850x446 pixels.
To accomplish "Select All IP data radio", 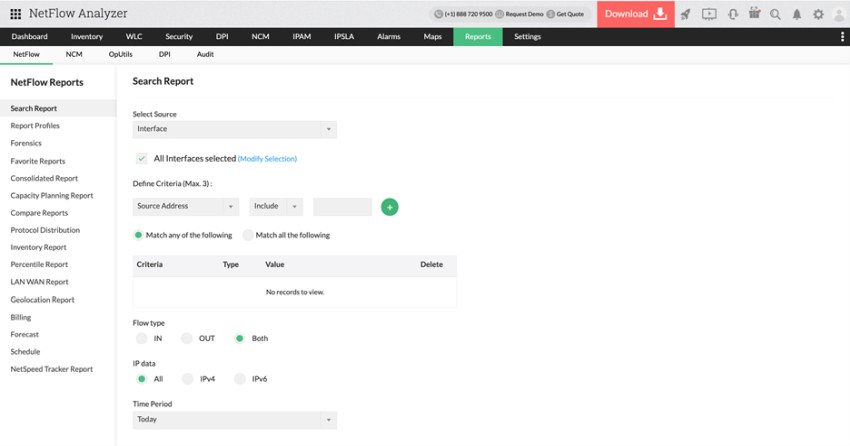I will 141,379.
